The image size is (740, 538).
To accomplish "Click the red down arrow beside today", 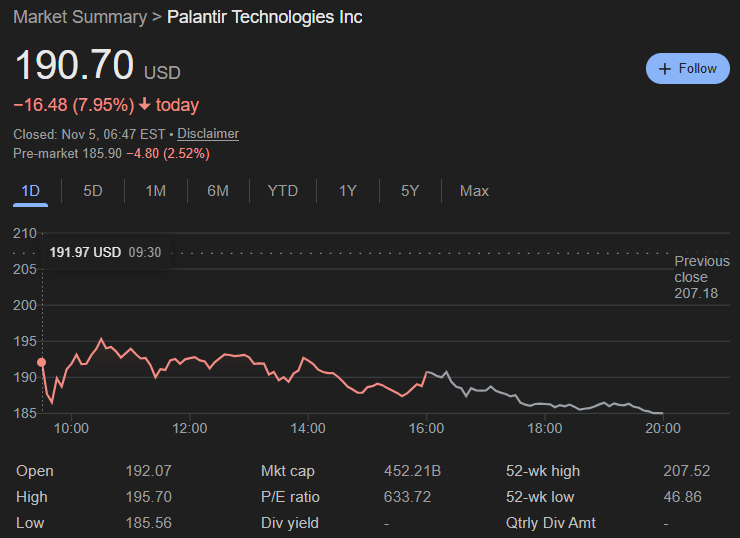I will click(145, 105).
